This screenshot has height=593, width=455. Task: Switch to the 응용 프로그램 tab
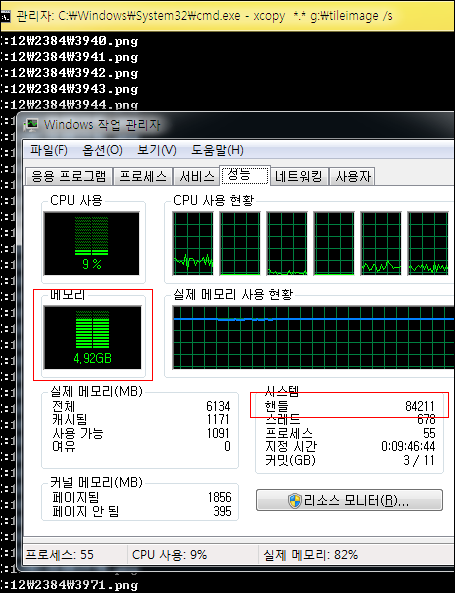(68, 176)
